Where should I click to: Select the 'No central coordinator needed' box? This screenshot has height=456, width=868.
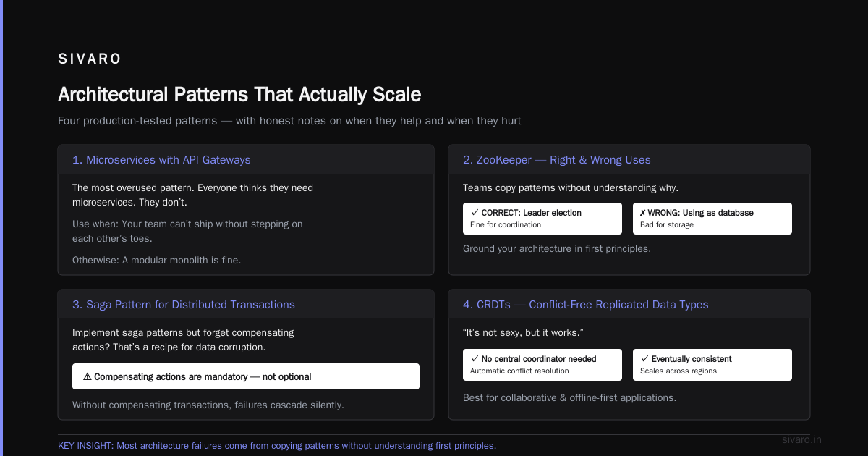pyautogui.click(x=542, y=365)
